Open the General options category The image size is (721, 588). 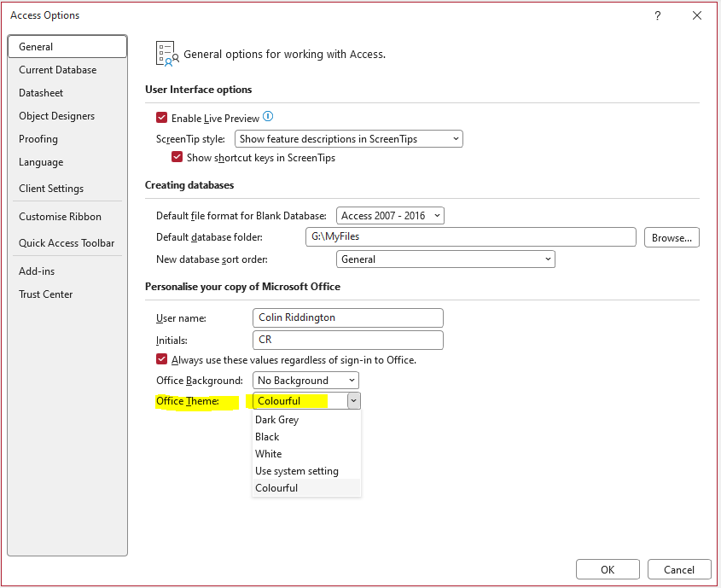tap(67, 46)
